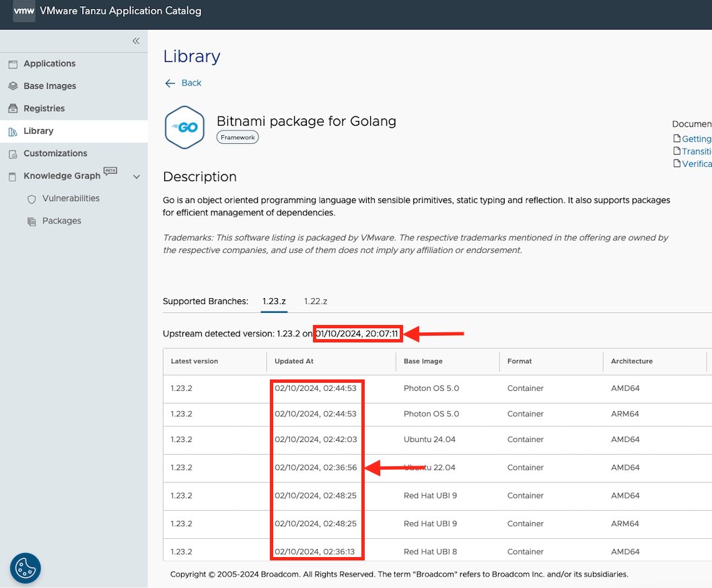Click Photon OS 5.0 in the ARM64 row
The height and width of the screenshot is (588, 712).
431,414
